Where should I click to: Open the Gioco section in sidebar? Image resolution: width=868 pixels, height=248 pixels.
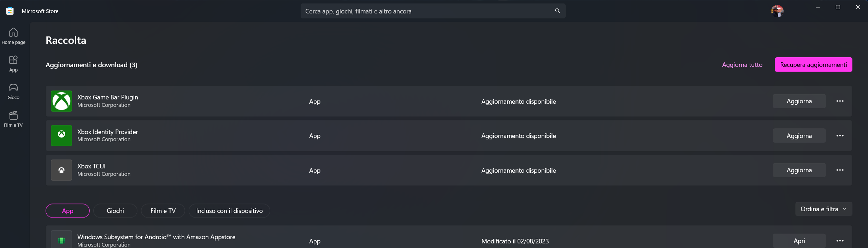(13, 91)
